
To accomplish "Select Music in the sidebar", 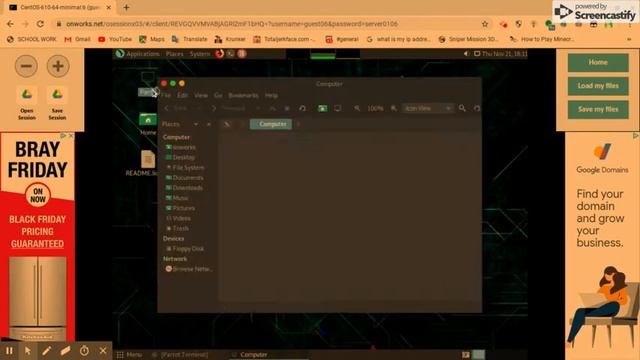I will (177, 198).
